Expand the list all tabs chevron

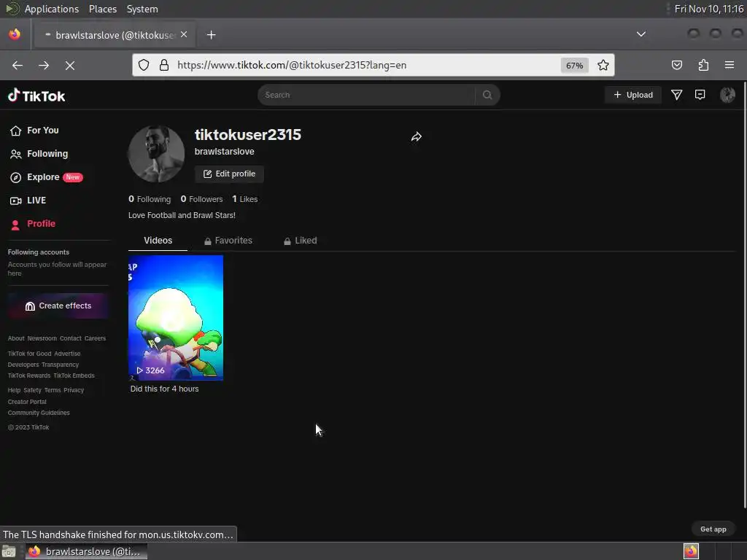coord(641,34)
